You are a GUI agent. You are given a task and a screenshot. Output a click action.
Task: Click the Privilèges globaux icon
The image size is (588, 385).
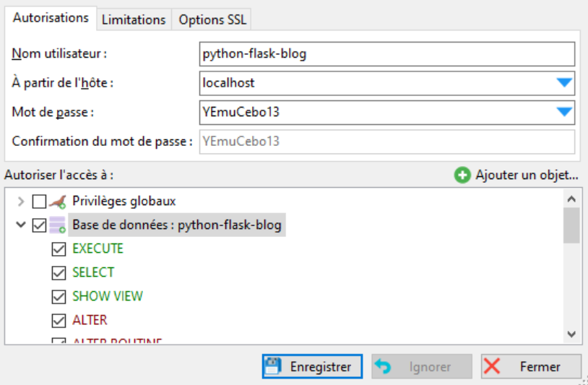point(59,202)
